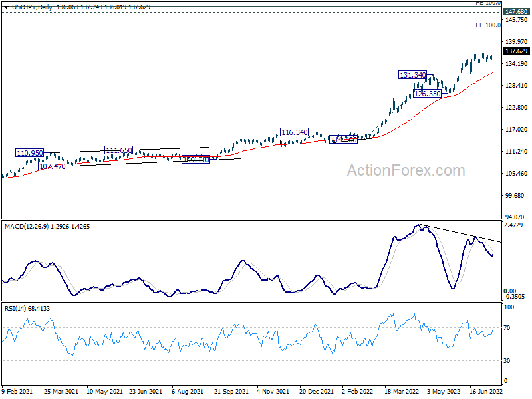Click the 2.4729 MACD scale value
This screenshot has height=399, width=532.
[513, 225]
